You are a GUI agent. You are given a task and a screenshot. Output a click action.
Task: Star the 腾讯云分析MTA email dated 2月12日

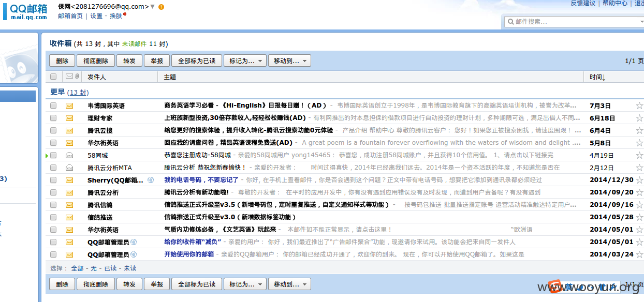pos(639,168)
